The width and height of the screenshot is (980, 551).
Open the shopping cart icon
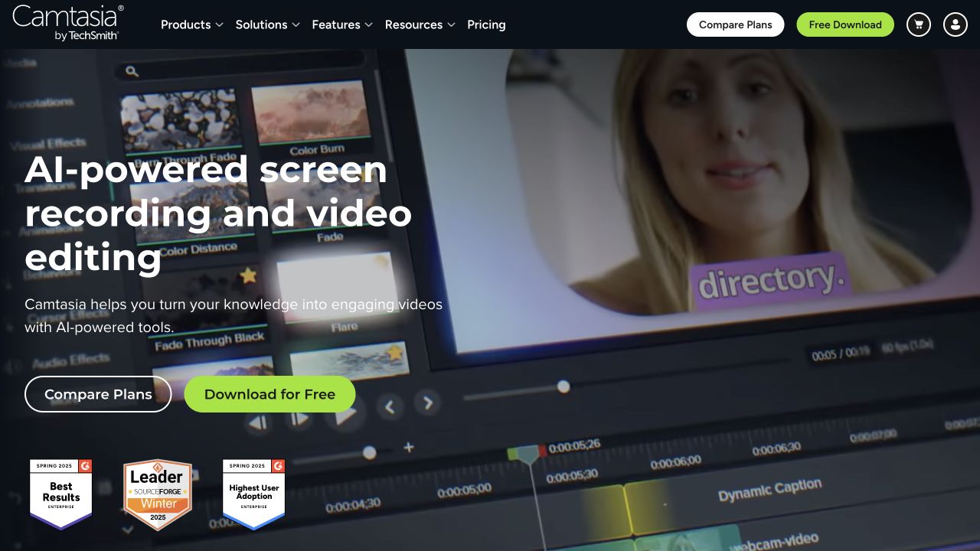(x=919, y=24)
